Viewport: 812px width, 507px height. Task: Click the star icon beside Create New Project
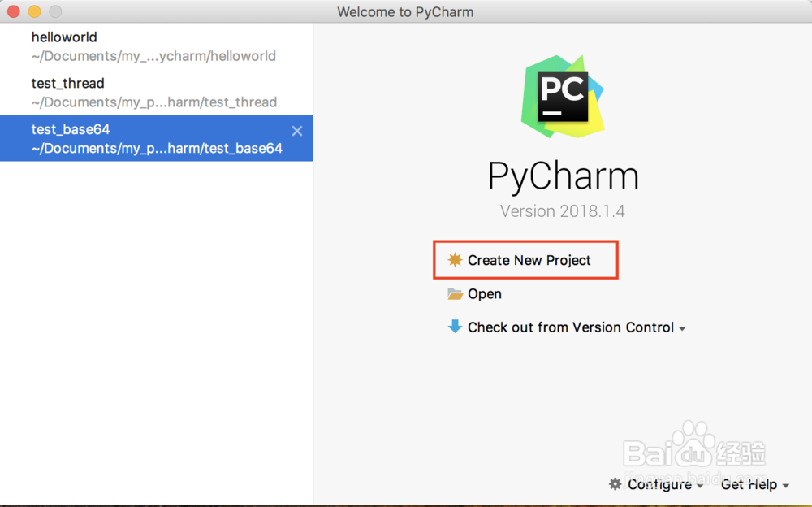coord(455,260)
